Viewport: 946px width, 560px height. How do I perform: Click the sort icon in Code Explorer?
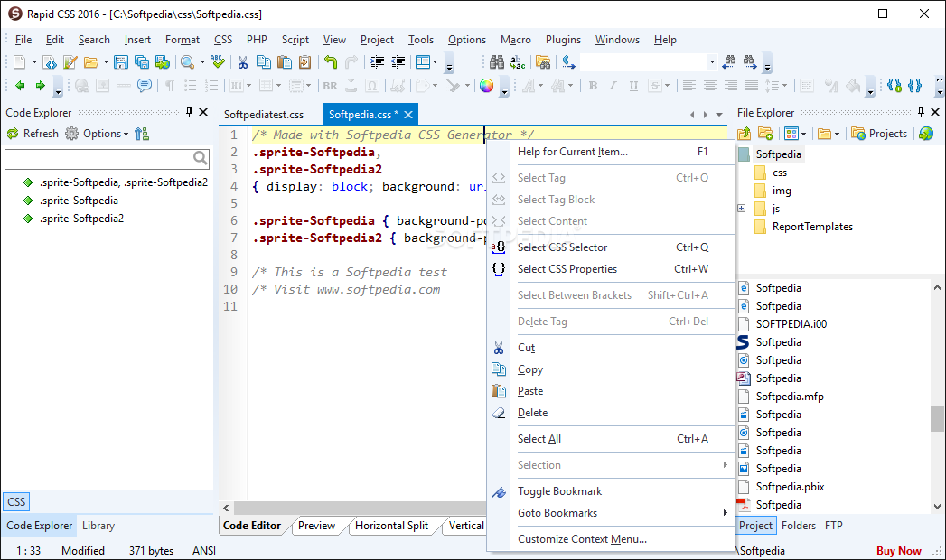tap(142, 134)
